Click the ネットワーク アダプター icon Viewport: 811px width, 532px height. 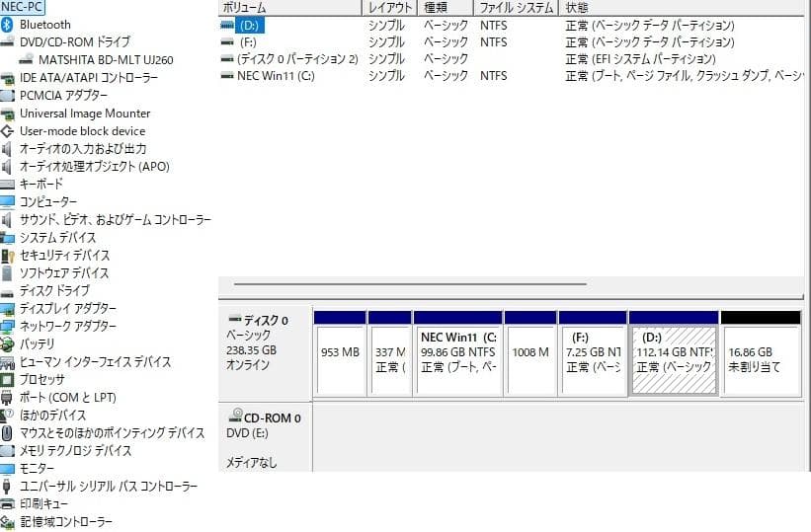click(x=7, y=327)
